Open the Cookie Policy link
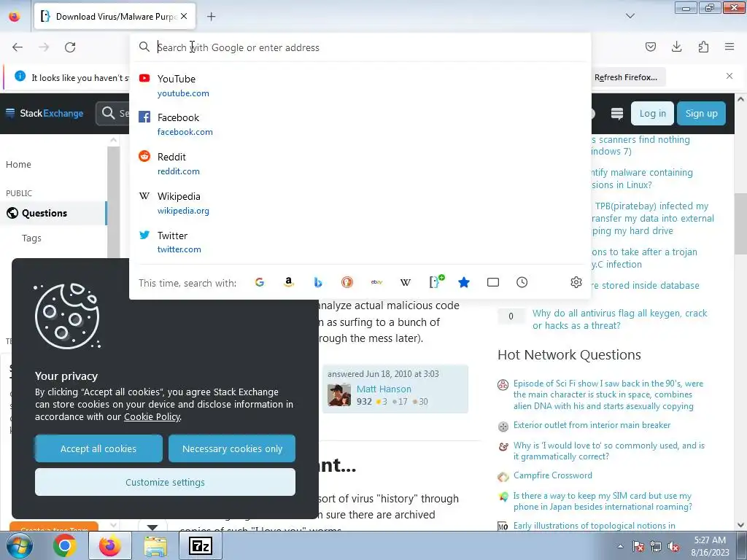Viewport: 747px width, 560px height. [152, 416]
